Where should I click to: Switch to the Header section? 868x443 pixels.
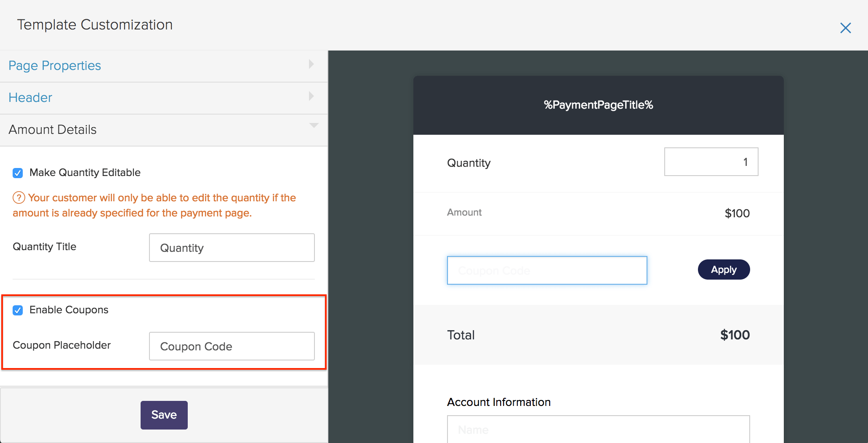click(30, 97)
